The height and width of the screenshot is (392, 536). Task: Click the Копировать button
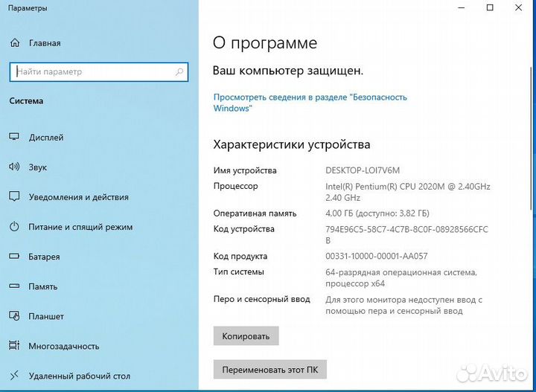(246, 336)
